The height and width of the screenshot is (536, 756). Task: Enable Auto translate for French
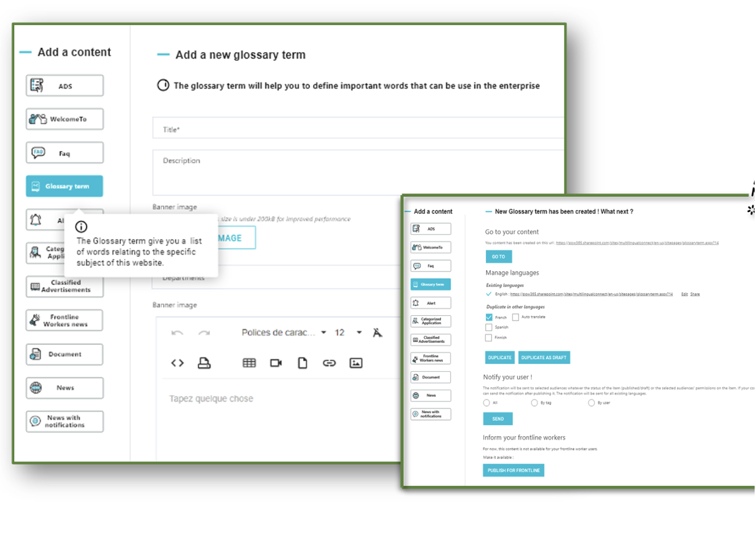(515, 317)
